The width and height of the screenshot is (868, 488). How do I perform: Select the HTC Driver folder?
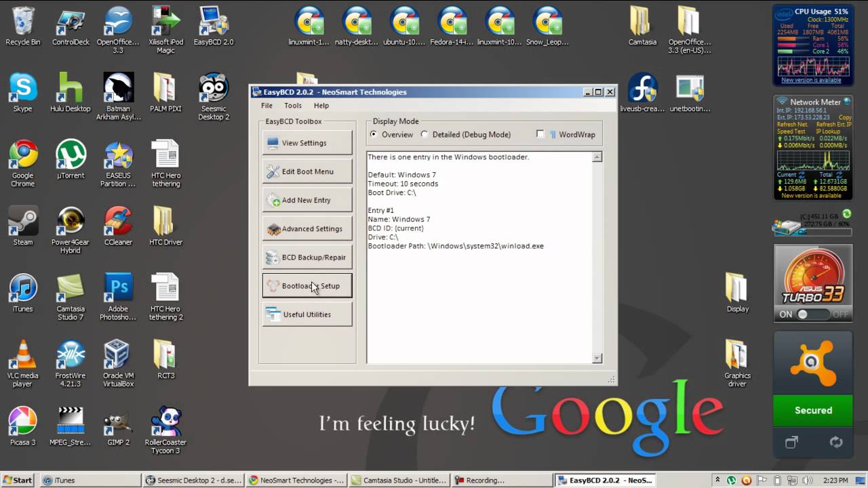tap(165, 225)
